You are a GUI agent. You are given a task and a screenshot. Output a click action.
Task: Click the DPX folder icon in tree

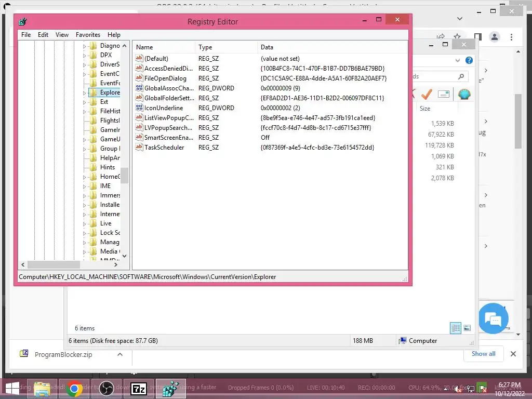tap(94, 55)
